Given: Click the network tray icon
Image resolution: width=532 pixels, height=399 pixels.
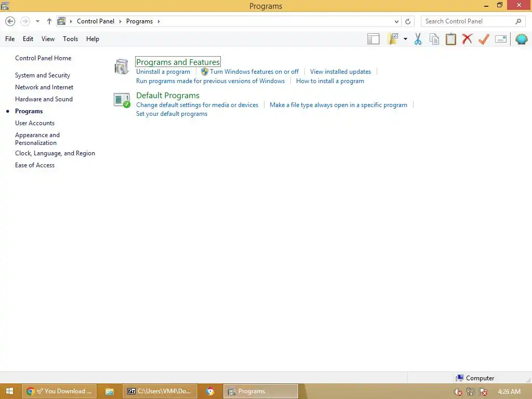Looking at the screenshot, I should tap(471, 392).
